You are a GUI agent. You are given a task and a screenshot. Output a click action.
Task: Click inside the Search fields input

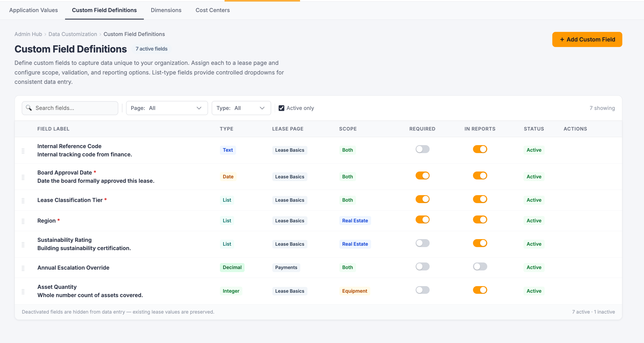(x=69, y=108)
